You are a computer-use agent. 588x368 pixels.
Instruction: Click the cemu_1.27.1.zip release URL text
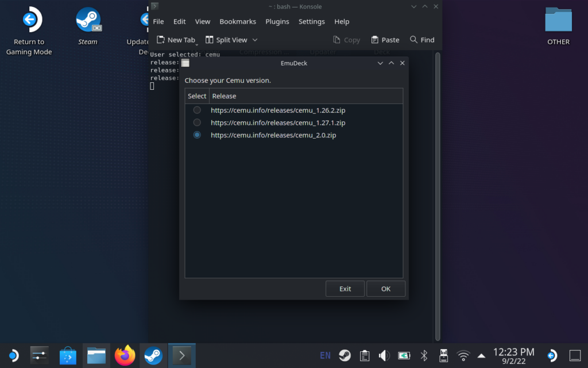tap(278, 123)
